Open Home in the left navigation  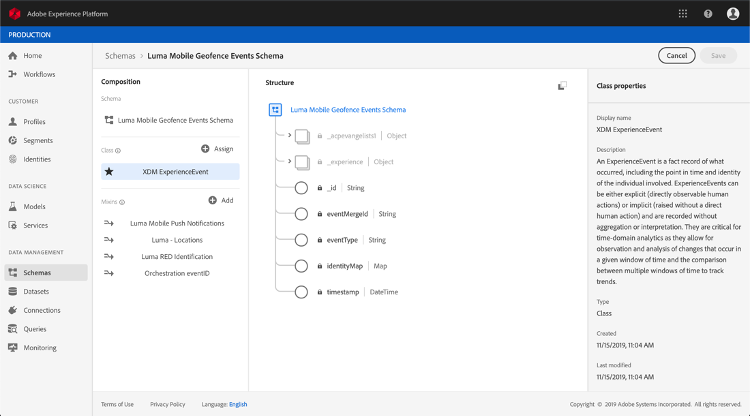[x=33, y=55]
